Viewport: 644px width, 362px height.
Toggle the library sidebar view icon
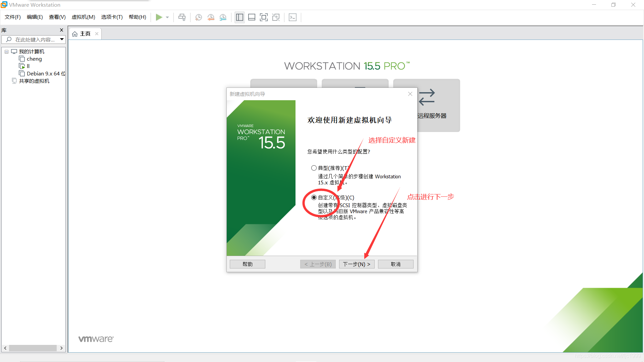(239, 17)
